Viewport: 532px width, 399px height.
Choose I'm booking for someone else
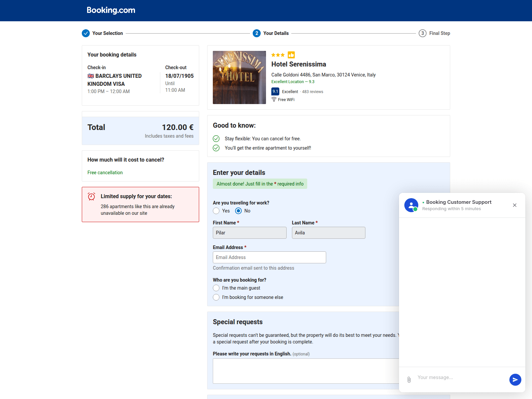click(216, 297)
